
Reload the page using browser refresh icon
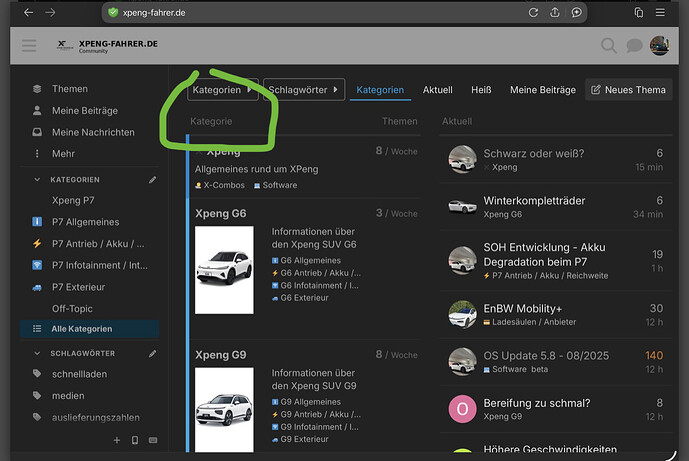click(x=533, y=12)
